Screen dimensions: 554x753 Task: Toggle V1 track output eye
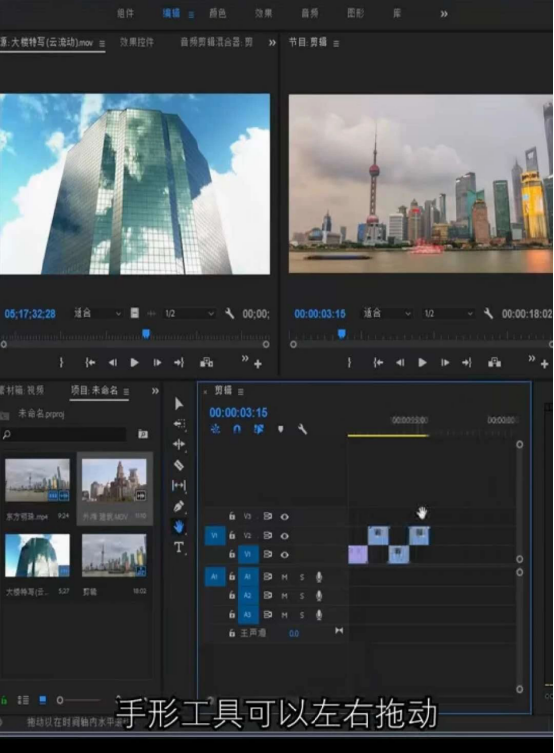pyautogui.click(x=285, y=555)
